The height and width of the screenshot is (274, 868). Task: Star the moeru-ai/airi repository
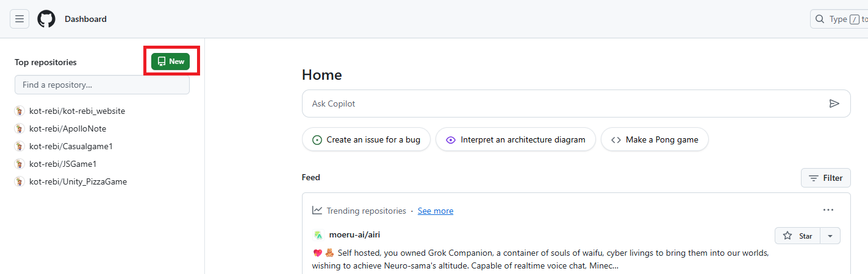[x=798, y=236]
